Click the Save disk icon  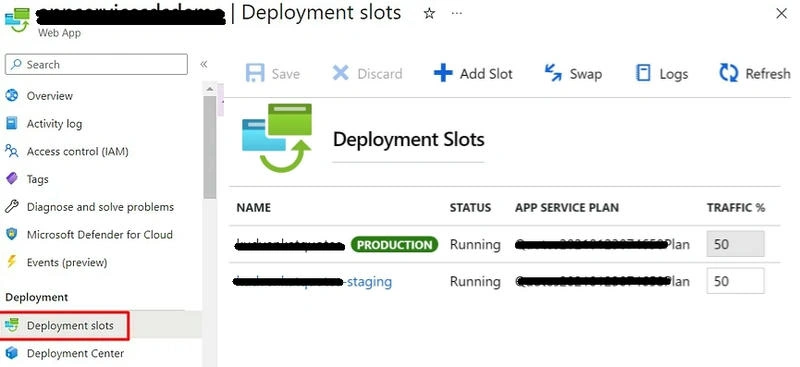click(x=255, y=74)
